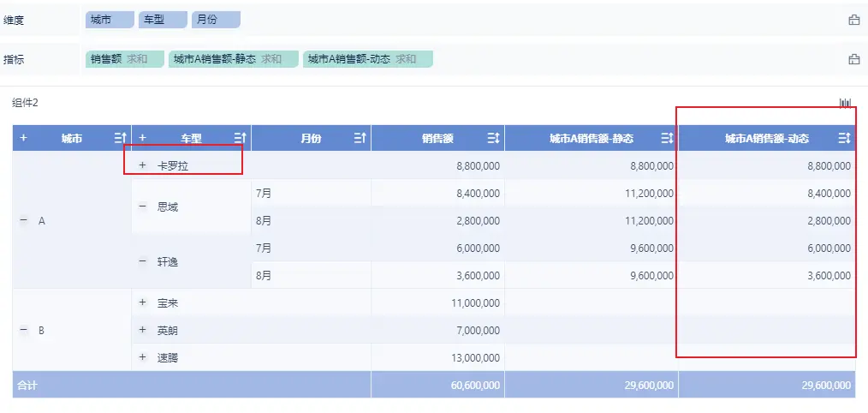Click the 维度 label
This screenshot has width=868, height=413.
coord(14,21)
